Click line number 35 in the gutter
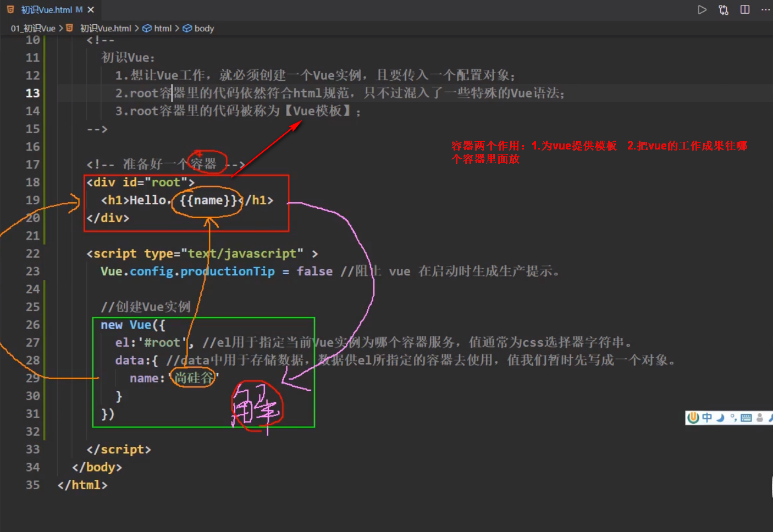The height and width of the screenshot is (532, 773). pyautogui.click(x=32, y=485)
